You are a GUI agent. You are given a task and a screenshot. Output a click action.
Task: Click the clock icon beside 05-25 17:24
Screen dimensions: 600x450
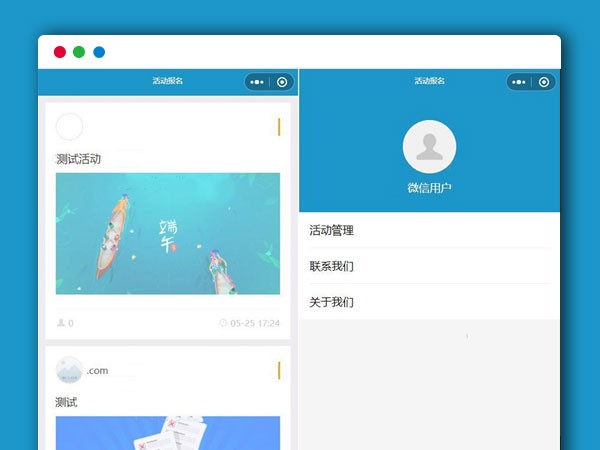[x=223, y=323]
